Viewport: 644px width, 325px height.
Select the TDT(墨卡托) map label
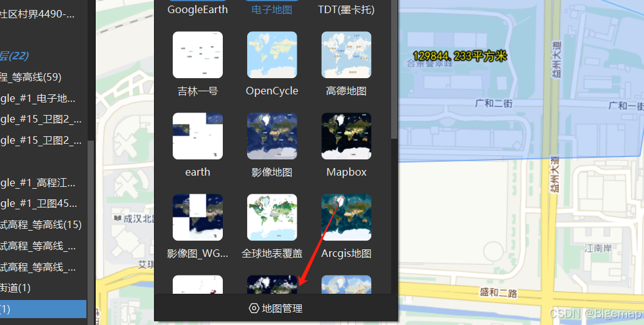[x=346, y=9]
